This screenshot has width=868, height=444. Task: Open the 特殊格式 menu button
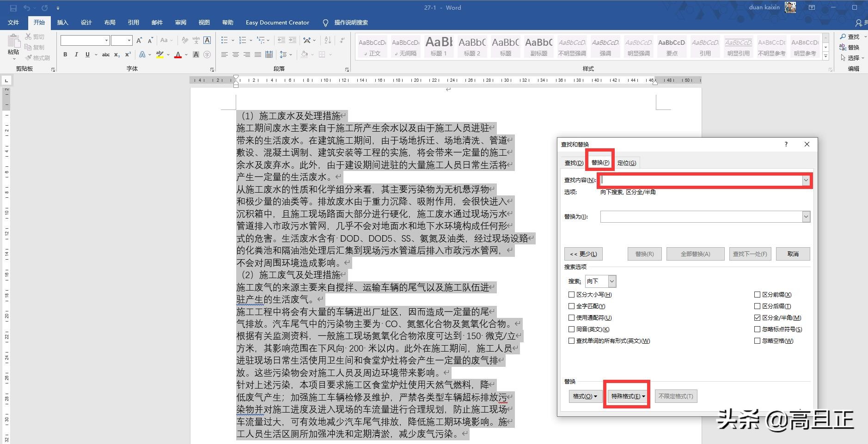[x=627, y=395]
